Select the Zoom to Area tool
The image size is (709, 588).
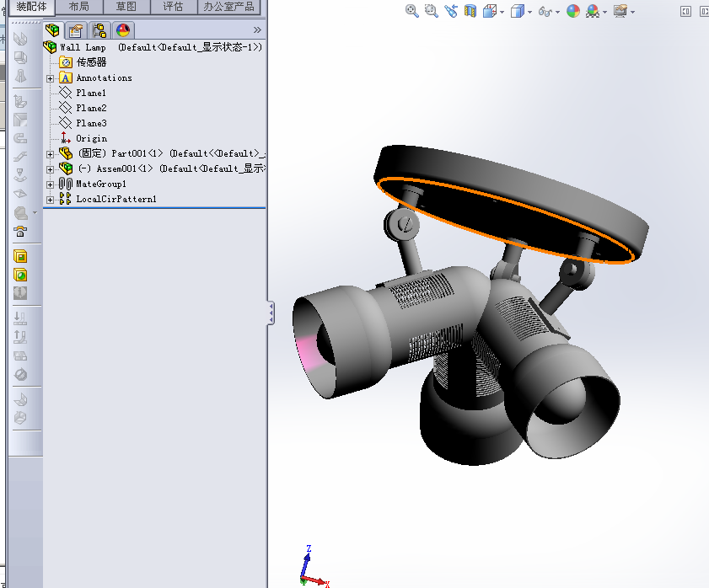coord(432,11)
